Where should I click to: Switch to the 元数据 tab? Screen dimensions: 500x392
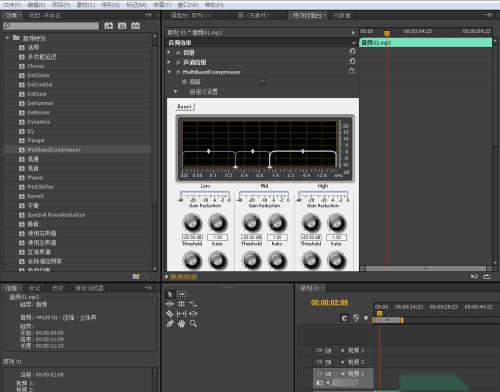pyautogui.click(x=342, y=15)
